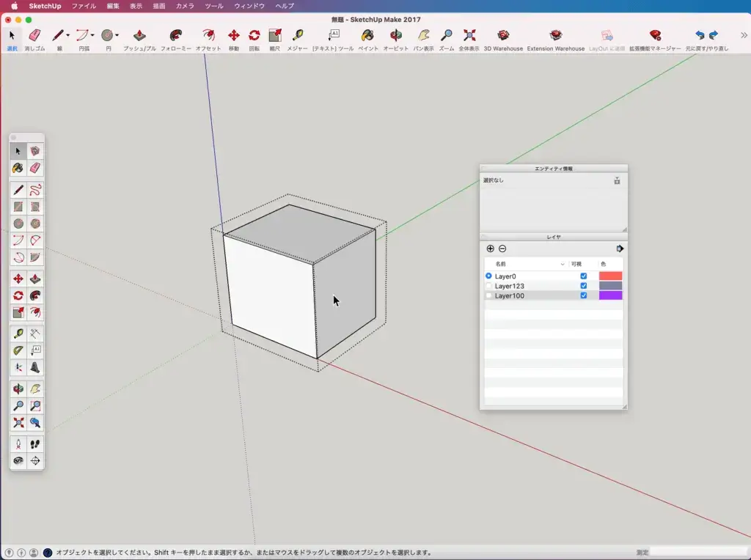Open the Apple menu
Screen dimensions: 751x560
(15, 6)
